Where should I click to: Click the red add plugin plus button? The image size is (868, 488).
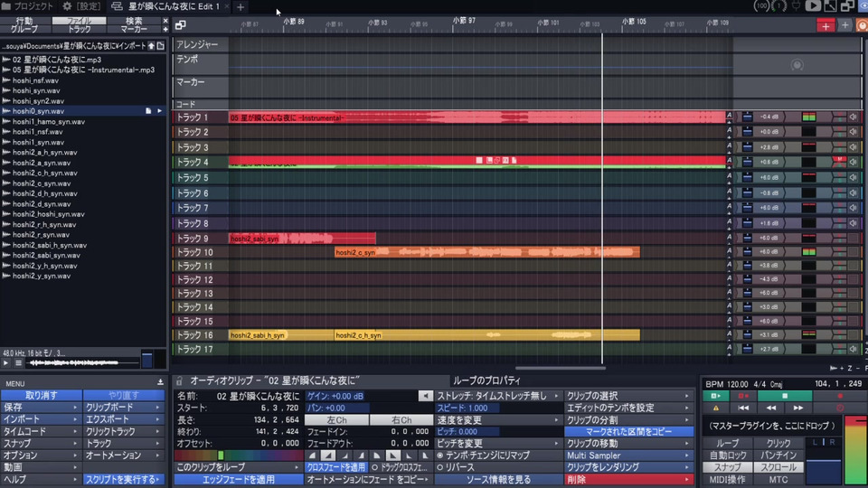coord(826,25)
